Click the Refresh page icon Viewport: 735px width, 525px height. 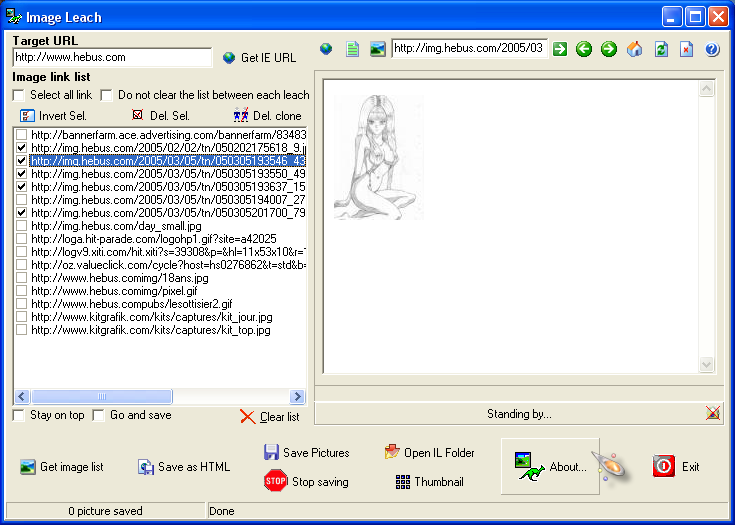(x=660, y=49)
